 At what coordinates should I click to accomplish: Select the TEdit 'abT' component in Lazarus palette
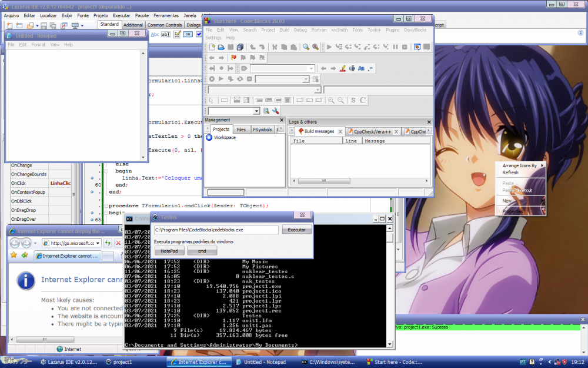click(165, 34)
